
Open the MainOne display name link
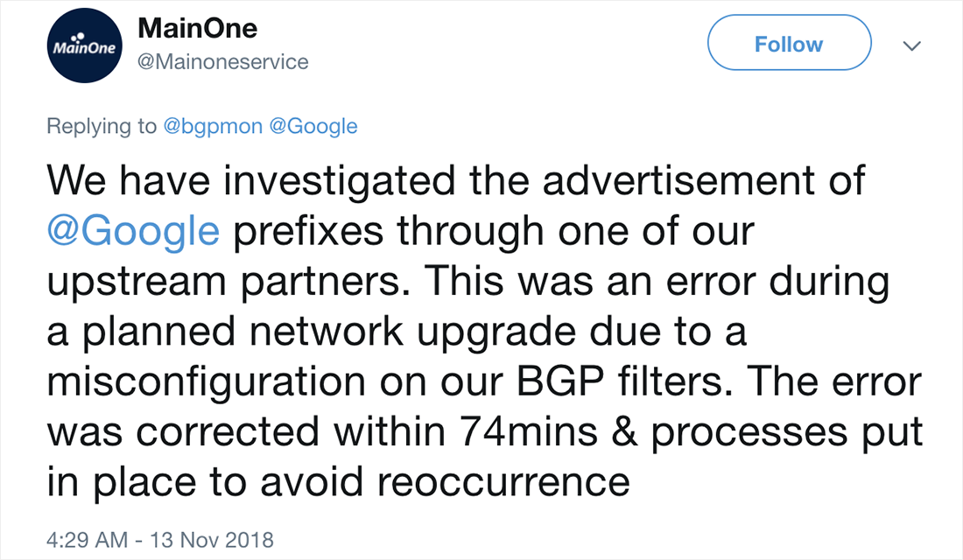(198, 28)
